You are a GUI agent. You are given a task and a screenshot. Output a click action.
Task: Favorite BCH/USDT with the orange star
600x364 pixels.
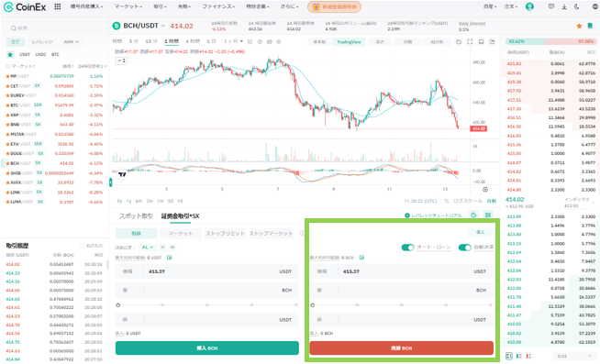(579, 26)
